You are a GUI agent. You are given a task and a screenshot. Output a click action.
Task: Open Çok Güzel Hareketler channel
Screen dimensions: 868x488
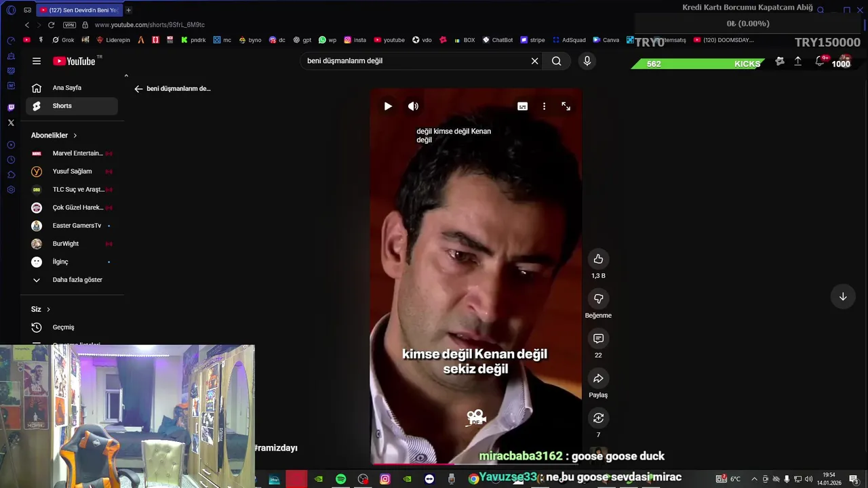pos(72,207)
